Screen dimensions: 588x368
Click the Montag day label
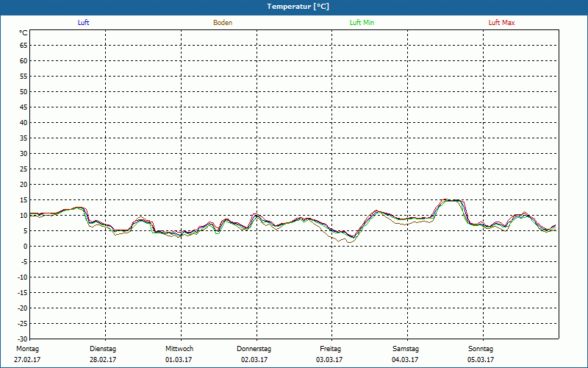pos(27,349)
